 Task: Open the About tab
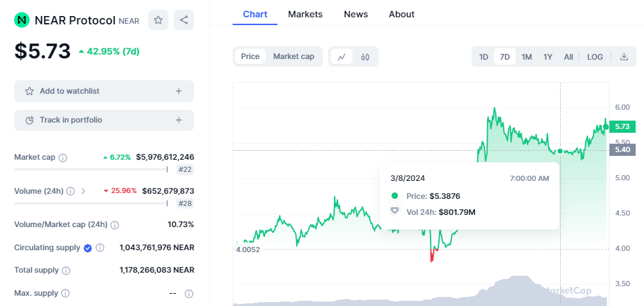point(402,14)
